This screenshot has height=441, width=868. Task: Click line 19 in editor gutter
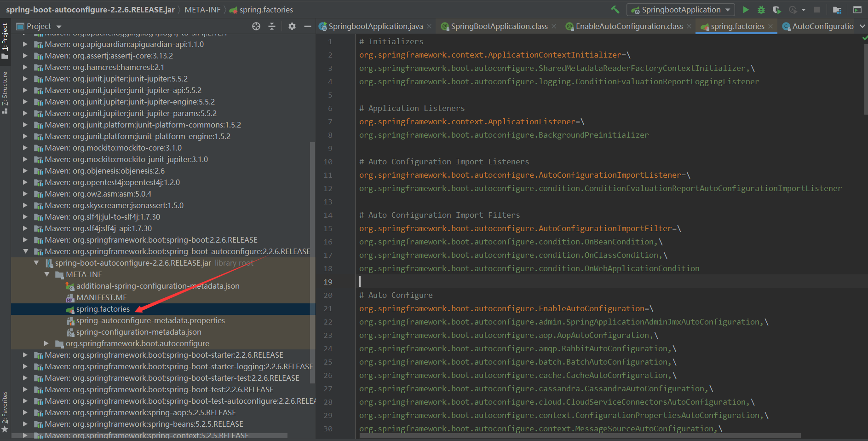tap(328, 282)
